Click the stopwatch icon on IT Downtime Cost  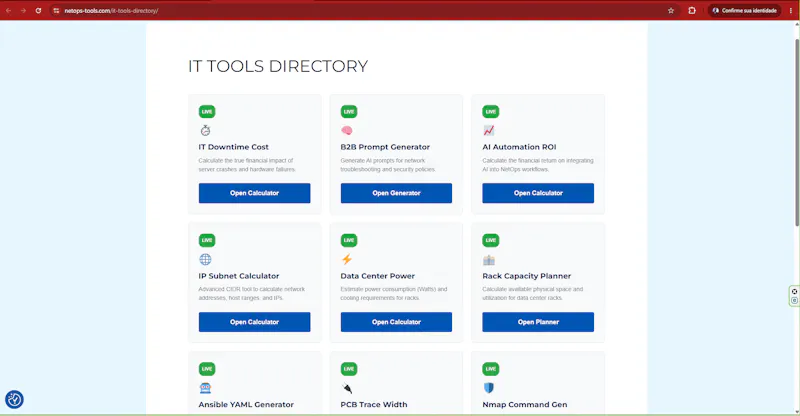click(205, 131)
